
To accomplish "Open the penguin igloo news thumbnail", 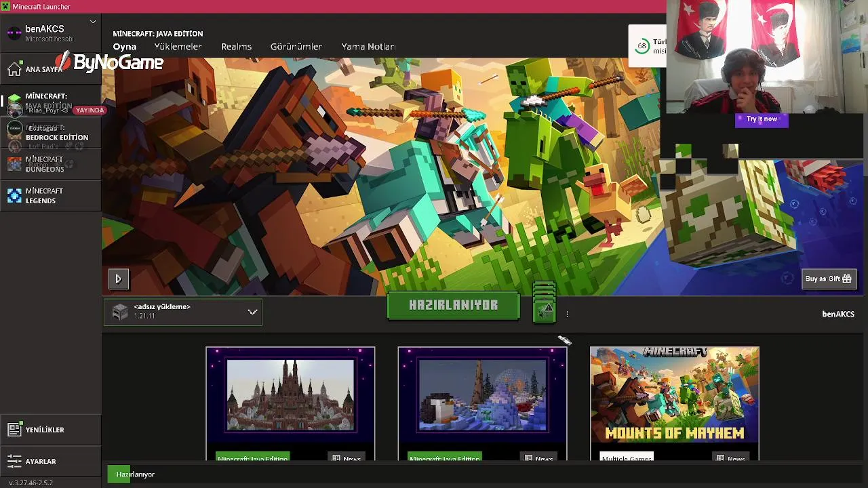I will (x=482, y=395).
